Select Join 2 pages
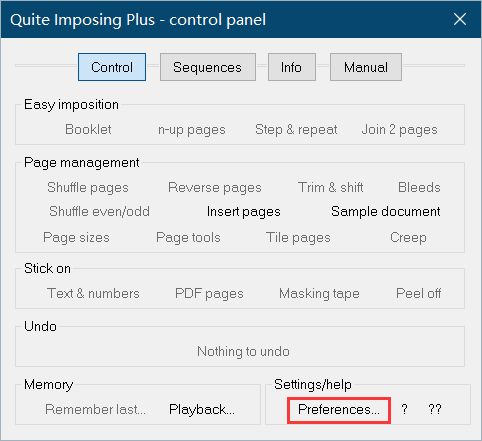Image resolution: width=482 pixels, height=441 pixels. pyautogui.click(x=399, y=130)
